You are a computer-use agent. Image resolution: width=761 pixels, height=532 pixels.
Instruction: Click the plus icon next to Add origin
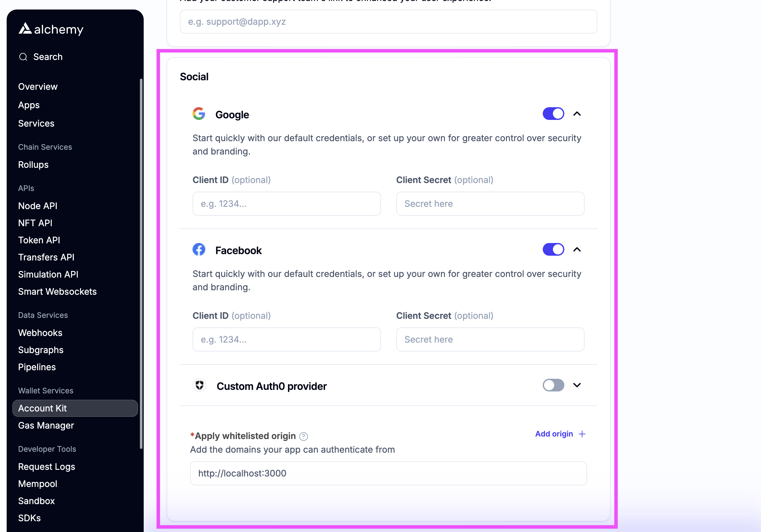[x=582, y=434]
